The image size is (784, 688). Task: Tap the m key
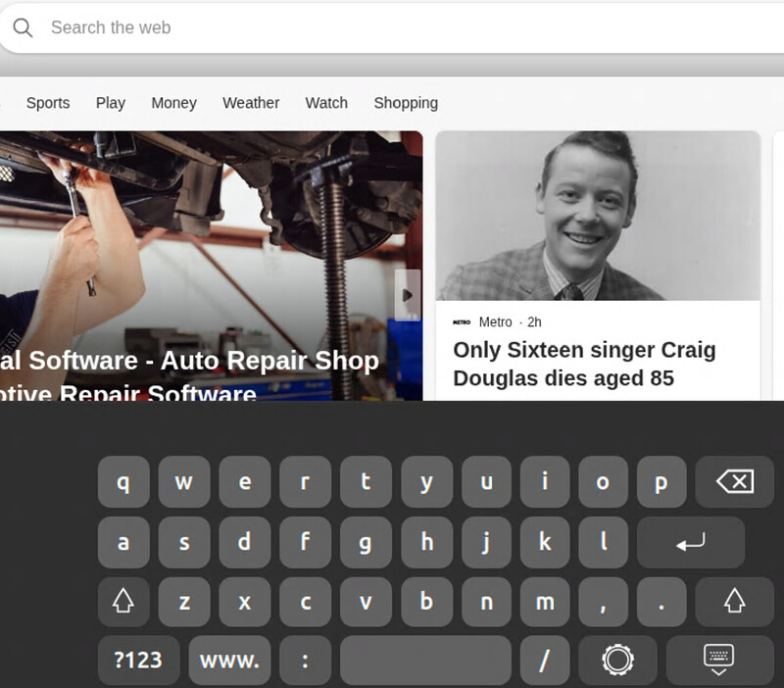click(x=545, y=602)
